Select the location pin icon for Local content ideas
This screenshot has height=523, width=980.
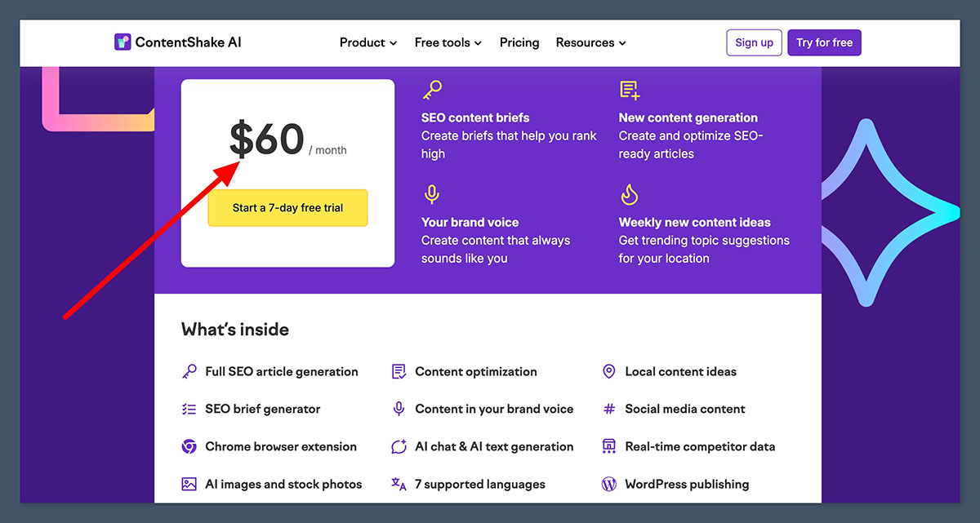pos(608,371)
